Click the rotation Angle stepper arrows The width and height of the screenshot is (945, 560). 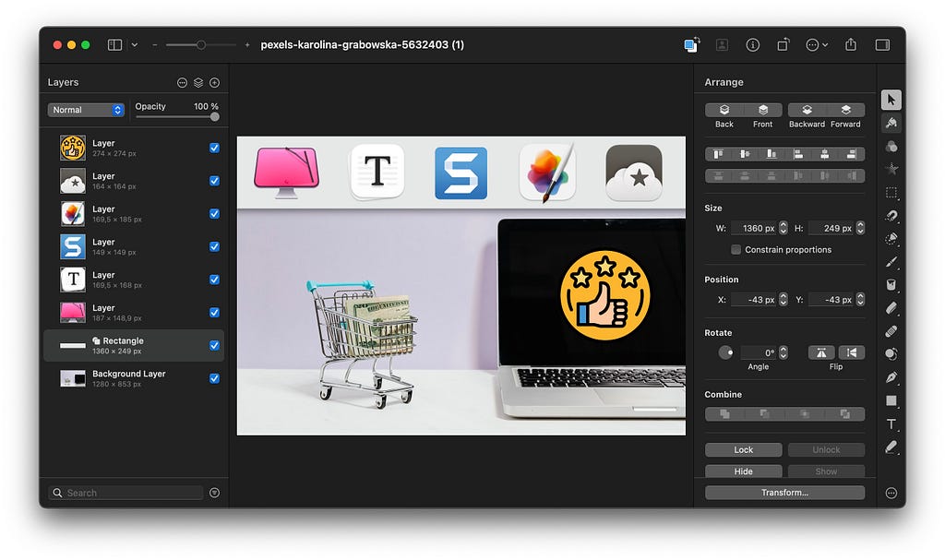[x=784, y=352]
